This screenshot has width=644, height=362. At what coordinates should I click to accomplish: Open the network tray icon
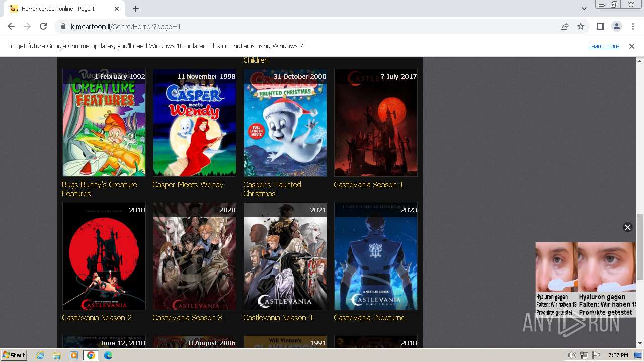click(x=584, y=355)
